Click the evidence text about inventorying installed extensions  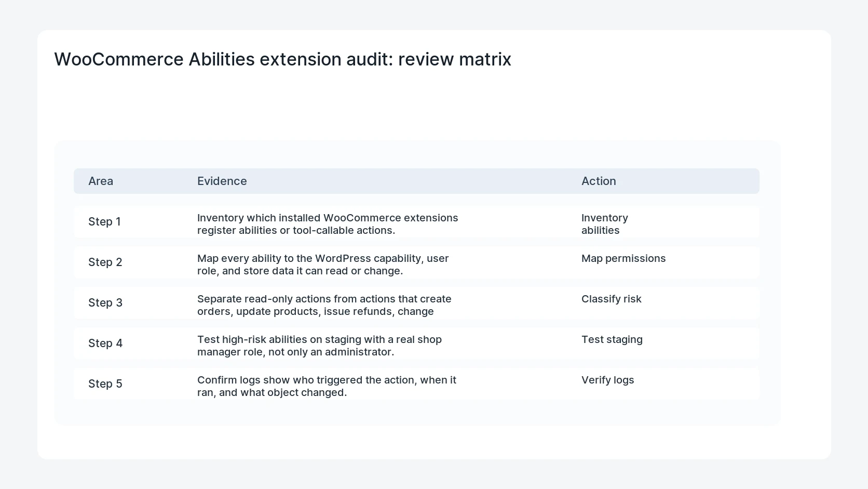[x=328, y=224]
